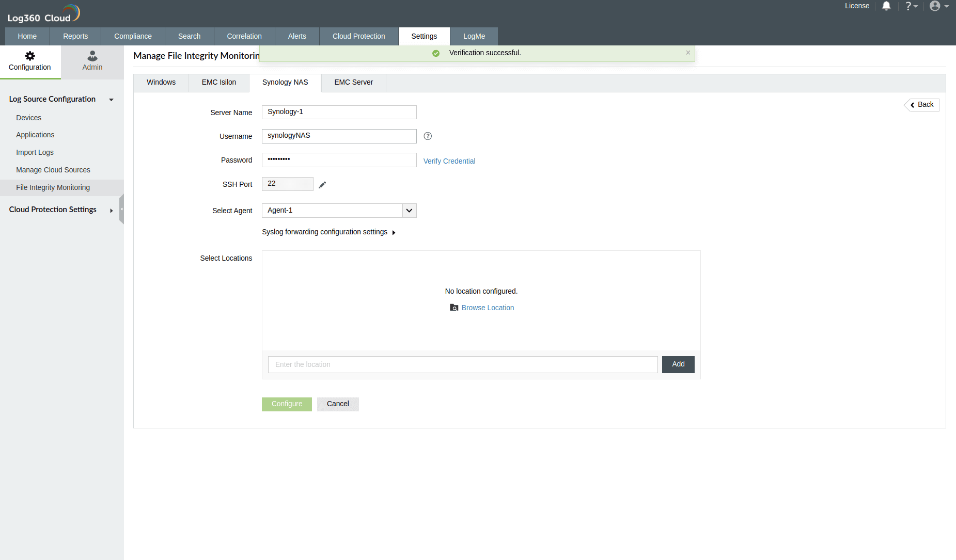Viewport: 956px width, 560px height.
Task: Switch to the EMC Server tab
Action: click(x=354, y=83)
